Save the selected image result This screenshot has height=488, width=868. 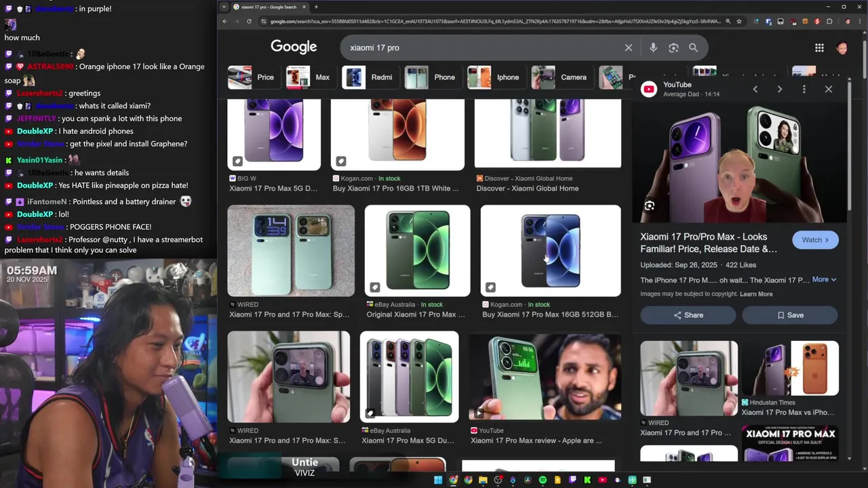[x=790, y=315]
